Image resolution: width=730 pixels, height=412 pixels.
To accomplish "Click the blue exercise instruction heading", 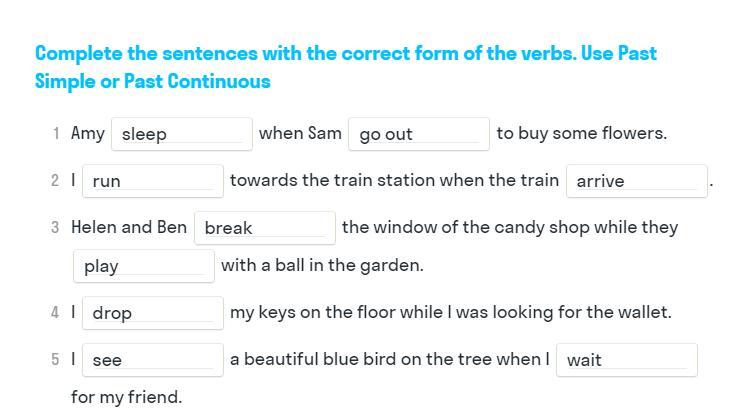I will [x=345, y=67].
